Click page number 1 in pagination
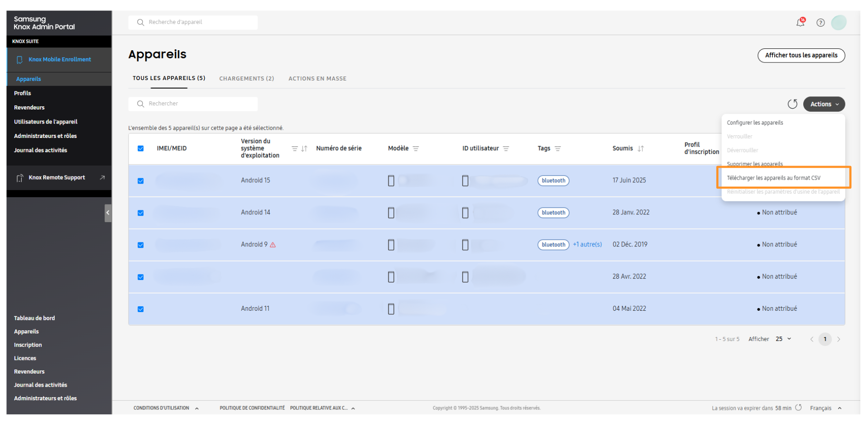 (x=825, y=339)
